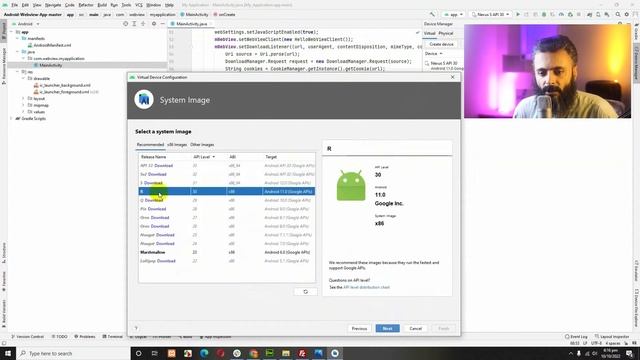Click the Windows Start button
The width and height of the screenshot is (640, 360).
click(x=8, y=353)
